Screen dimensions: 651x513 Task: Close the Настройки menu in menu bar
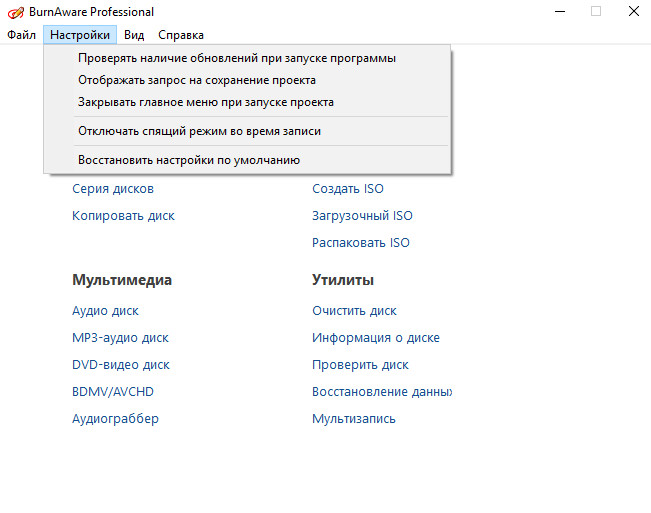[80, 35]
